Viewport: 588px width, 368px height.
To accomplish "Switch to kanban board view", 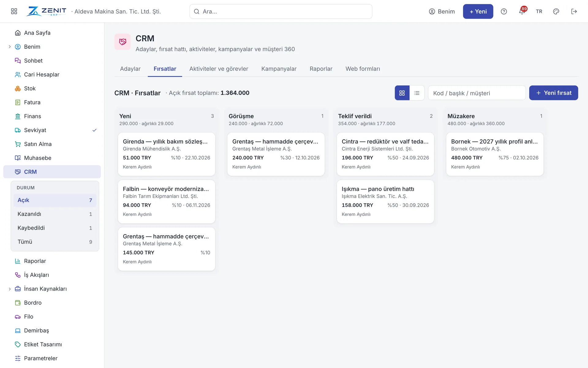I will [x=402, y=93].
